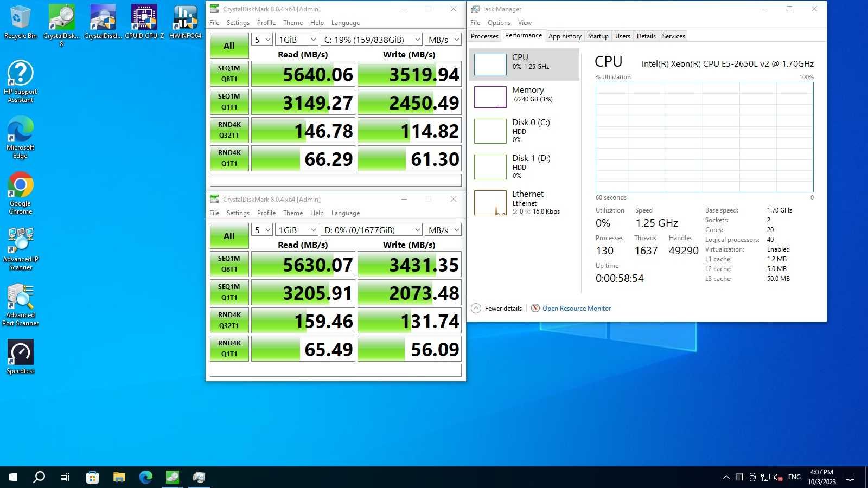Launch HWiNFO64 desktop icon

point(185,22)
